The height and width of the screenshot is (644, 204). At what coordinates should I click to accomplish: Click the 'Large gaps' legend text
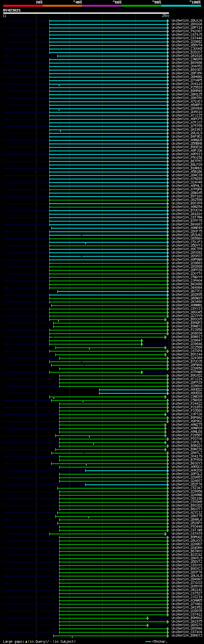click(x=13, y=641)
